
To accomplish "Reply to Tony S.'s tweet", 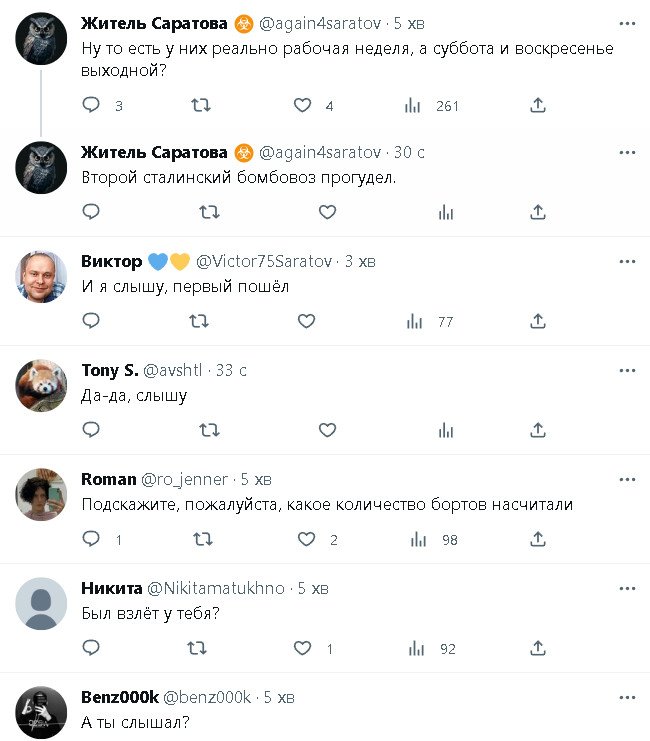I will tap(91, 430).
